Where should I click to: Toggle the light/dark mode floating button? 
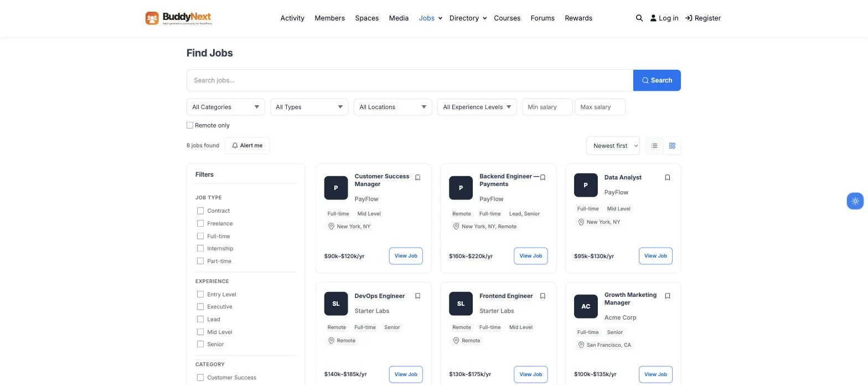pyautogui.click(x=855, y=201)
